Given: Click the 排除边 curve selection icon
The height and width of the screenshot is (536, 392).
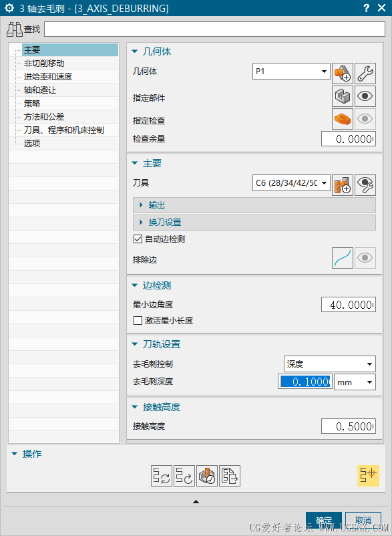Looking at the screenshot, I should tap(343, 258).
